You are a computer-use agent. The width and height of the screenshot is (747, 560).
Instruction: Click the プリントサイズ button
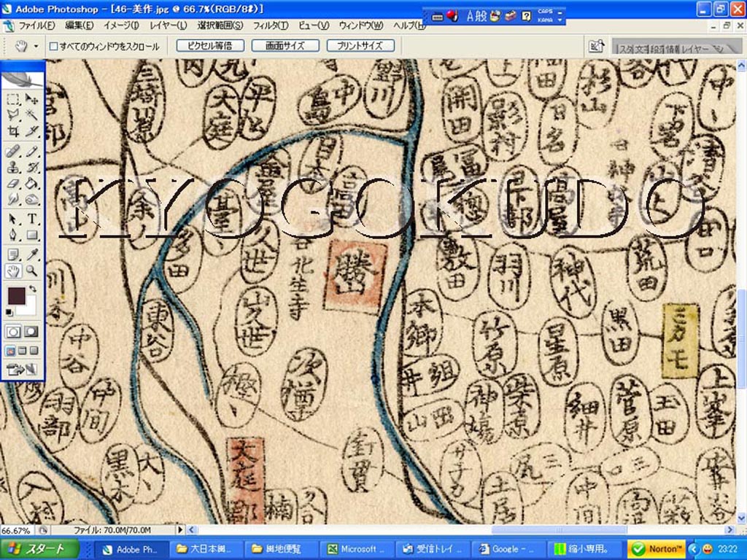coord(360,46)
